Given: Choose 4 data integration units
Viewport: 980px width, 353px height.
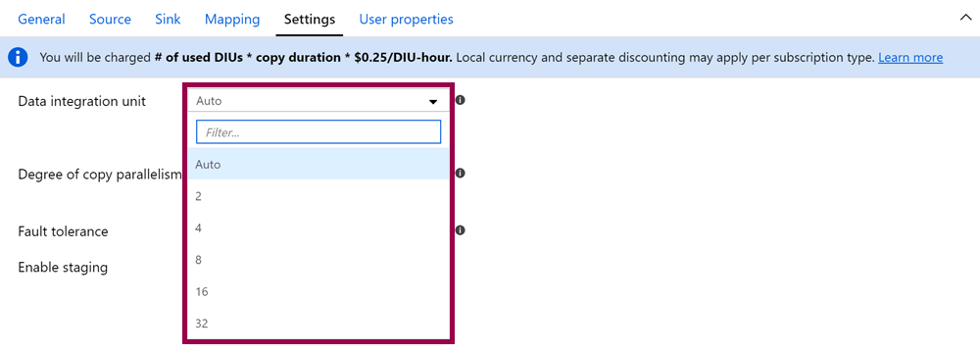Looking at the screenshot, I should coord(318,227).
